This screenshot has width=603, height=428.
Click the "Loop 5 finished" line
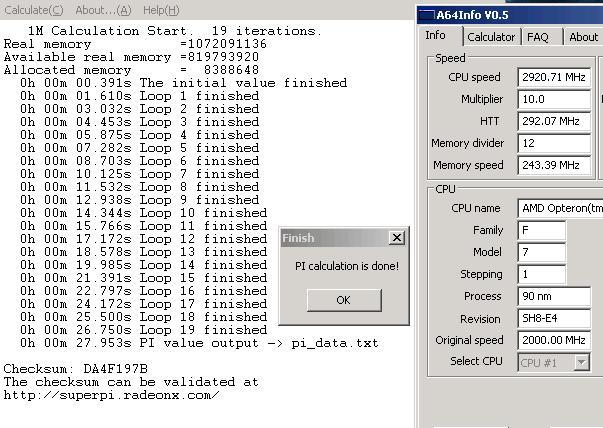[x=140, y=148]
